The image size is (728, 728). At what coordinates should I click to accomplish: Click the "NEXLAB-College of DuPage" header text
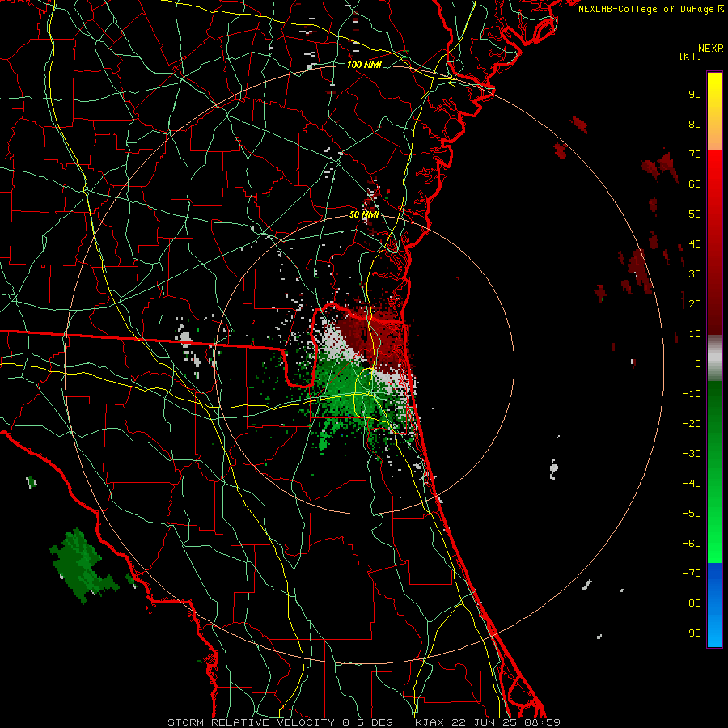click(x=647, y=9)
